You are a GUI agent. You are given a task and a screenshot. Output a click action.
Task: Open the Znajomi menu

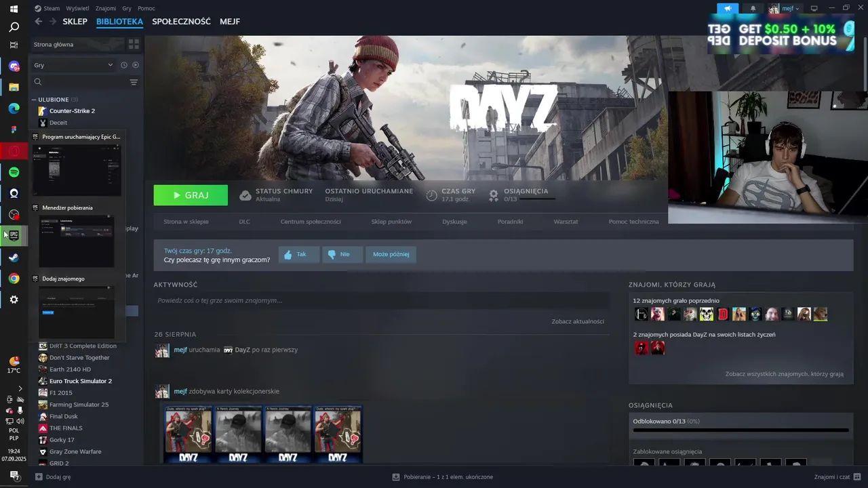click(106, 8)
